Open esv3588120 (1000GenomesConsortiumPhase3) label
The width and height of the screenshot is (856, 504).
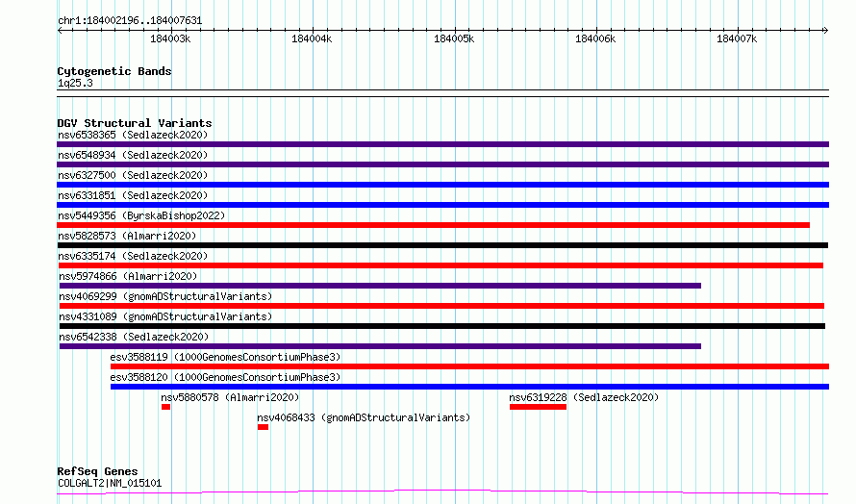click(x=225, y=377)
